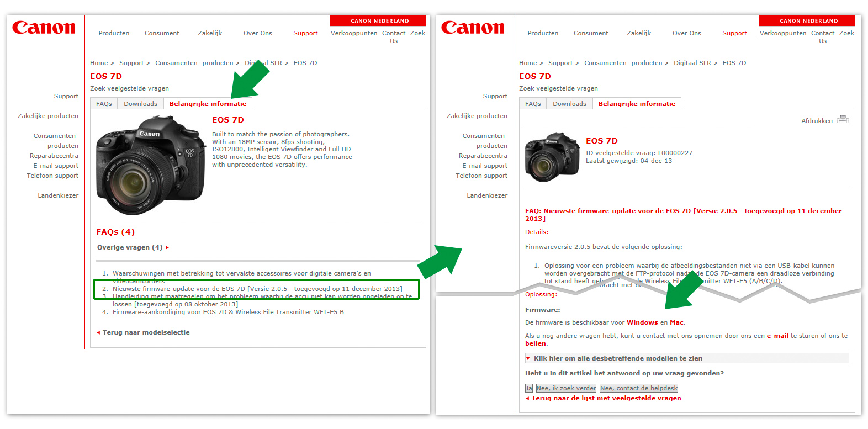Expand Klik hier om alle desbetreffende modellen
The image size is (868, 429).
687,358
